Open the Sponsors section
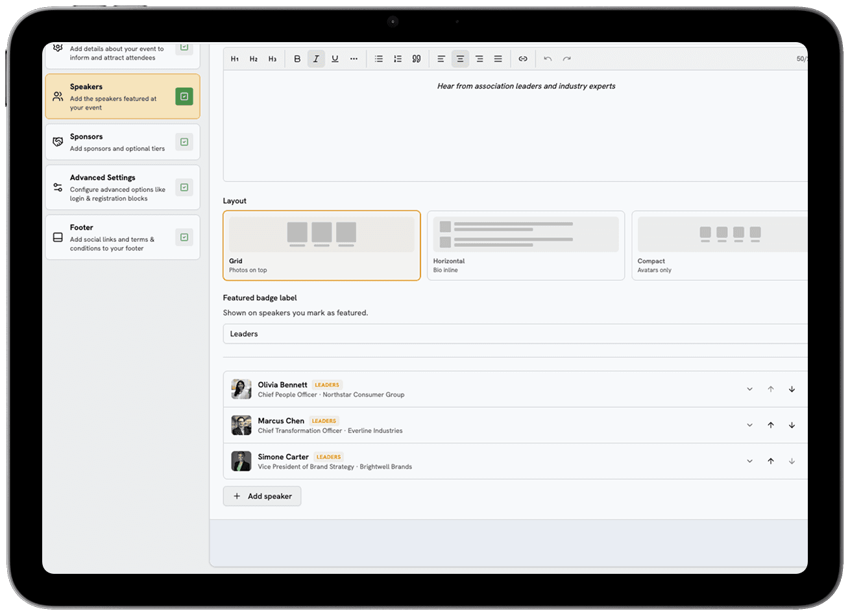 123,142
